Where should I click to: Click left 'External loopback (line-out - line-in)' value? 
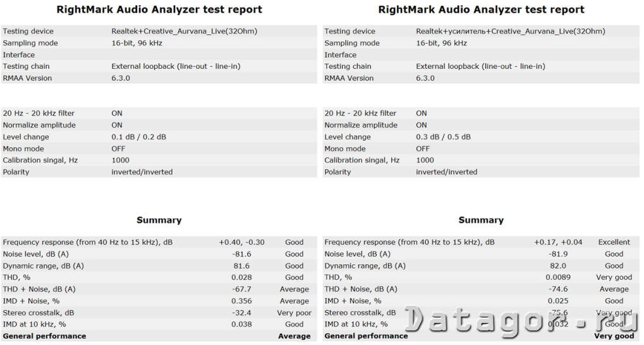176,66
